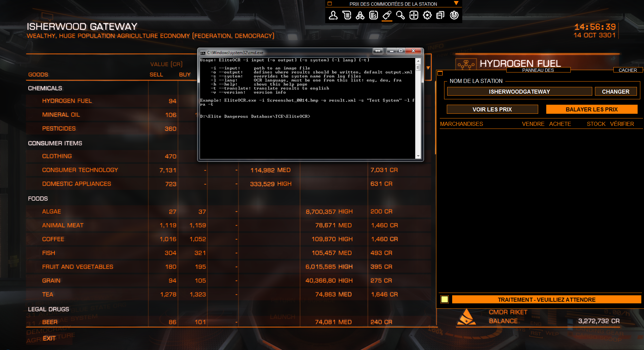Open the scroll-shaped log icon

(347, 15)
